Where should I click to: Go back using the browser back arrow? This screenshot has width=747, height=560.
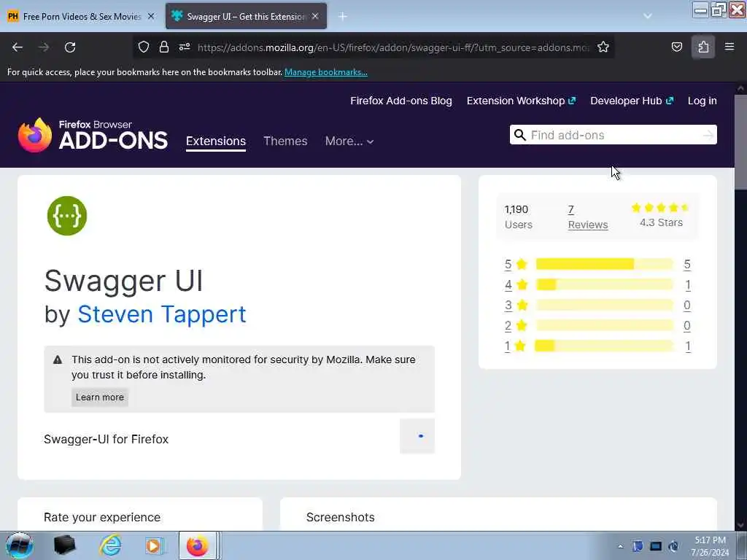click(18, 47)
